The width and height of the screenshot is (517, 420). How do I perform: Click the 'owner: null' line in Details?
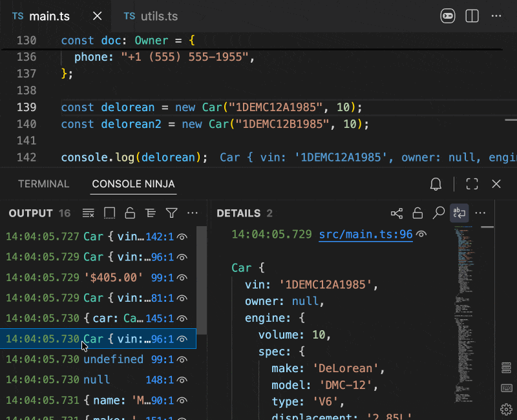pyautogui.click(x=284, y=301)
